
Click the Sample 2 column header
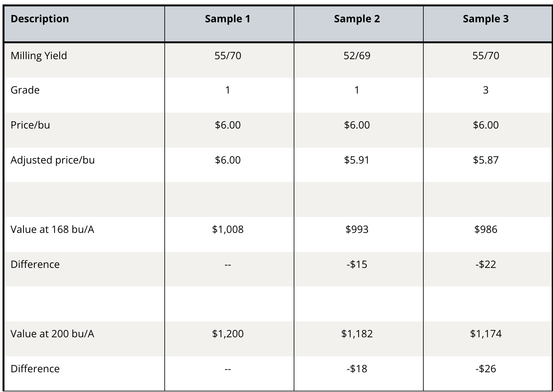(x=357, y=19)
